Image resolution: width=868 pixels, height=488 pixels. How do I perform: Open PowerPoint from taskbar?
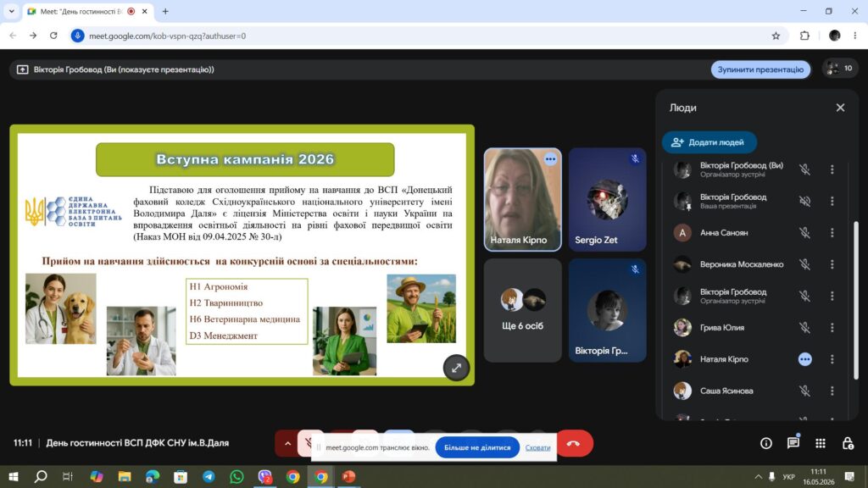point(348,476)
